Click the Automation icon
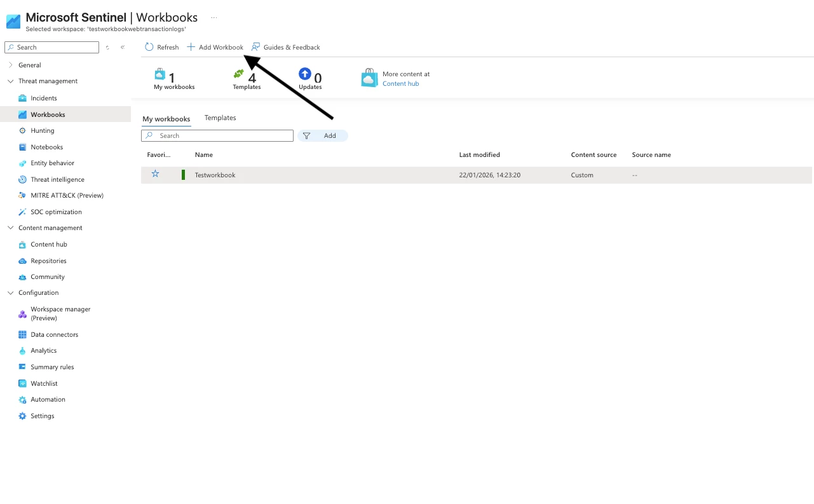The width and height of the screenshot is (814, 504). (22, 400)
